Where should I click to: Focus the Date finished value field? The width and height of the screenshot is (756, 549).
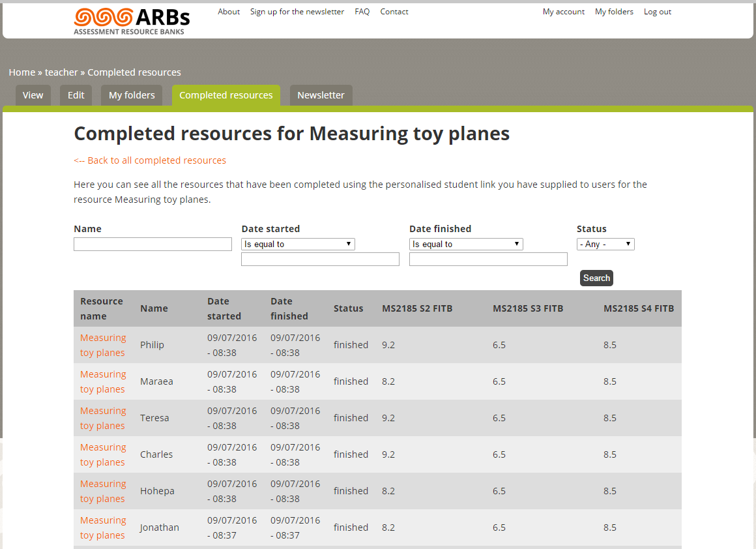[x=488, y=259]
